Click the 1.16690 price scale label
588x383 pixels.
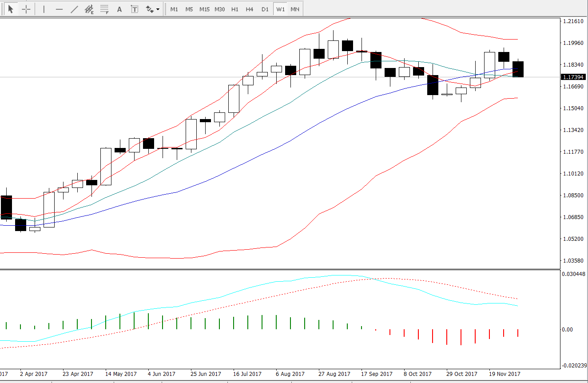point(573,86)
